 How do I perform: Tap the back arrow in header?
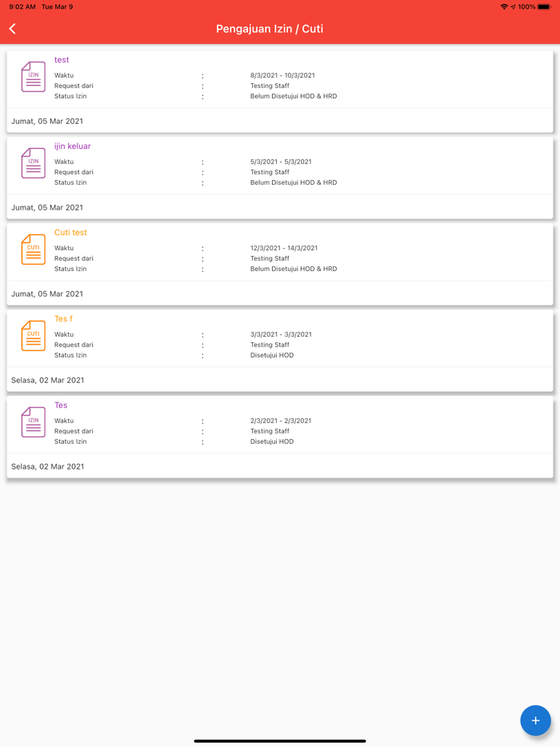[13, 29]
